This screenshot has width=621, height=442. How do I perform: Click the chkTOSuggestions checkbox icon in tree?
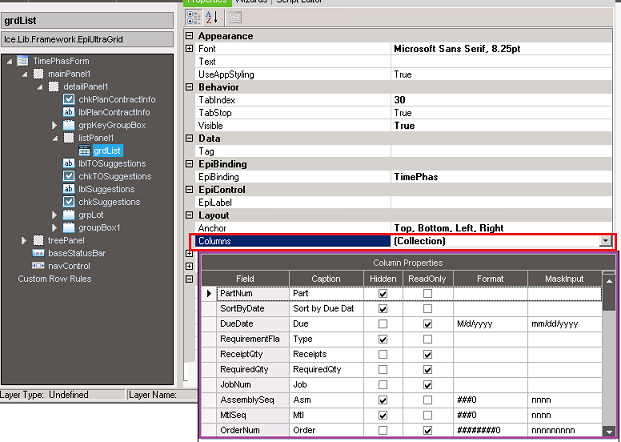(x=69, y=176)
